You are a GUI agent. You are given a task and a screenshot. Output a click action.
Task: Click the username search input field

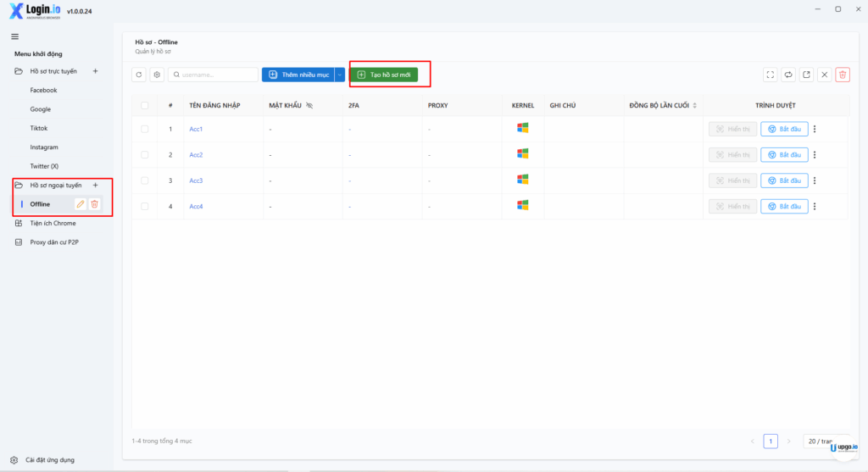(x=217, y=75)
